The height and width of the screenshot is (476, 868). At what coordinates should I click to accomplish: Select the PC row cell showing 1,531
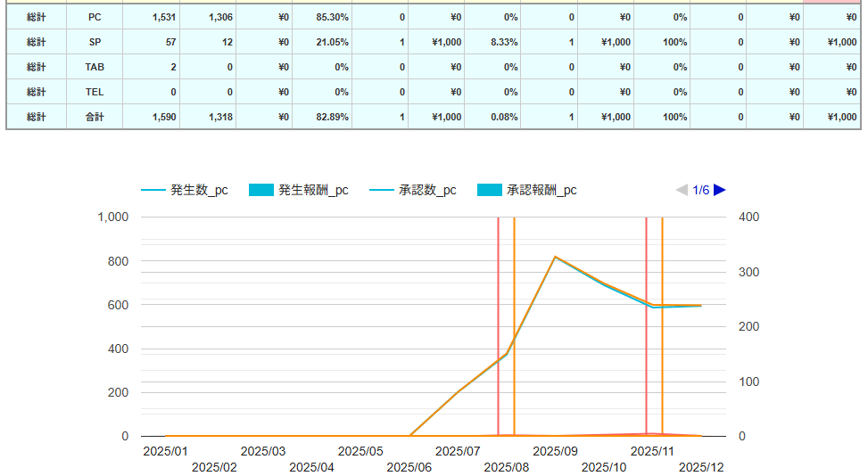pyautogui.click(x=151, y=17)
